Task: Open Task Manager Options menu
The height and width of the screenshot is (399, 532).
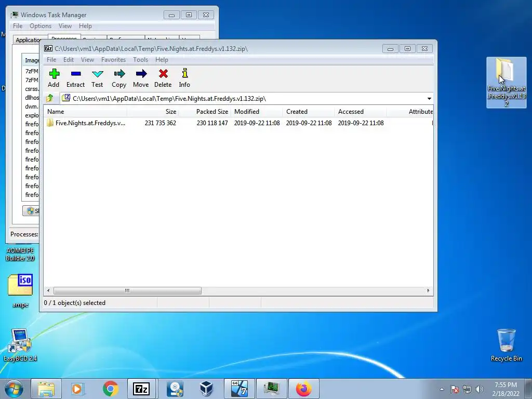Action: 41,26
